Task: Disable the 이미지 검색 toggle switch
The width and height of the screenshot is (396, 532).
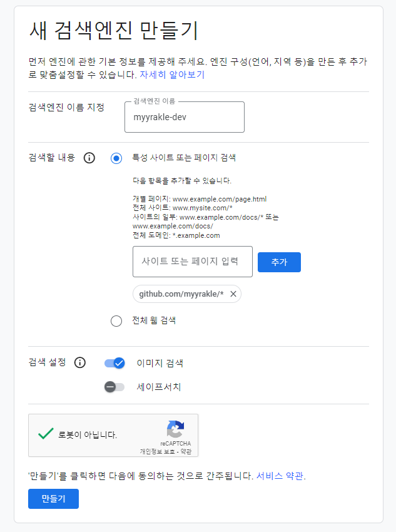Action: 114,363
